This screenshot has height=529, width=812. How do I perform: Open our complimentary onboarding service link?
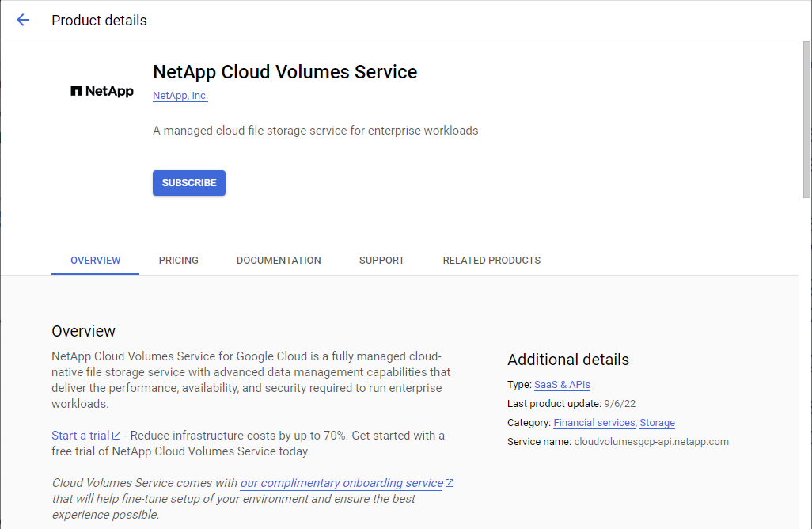(x=342, y=483)
